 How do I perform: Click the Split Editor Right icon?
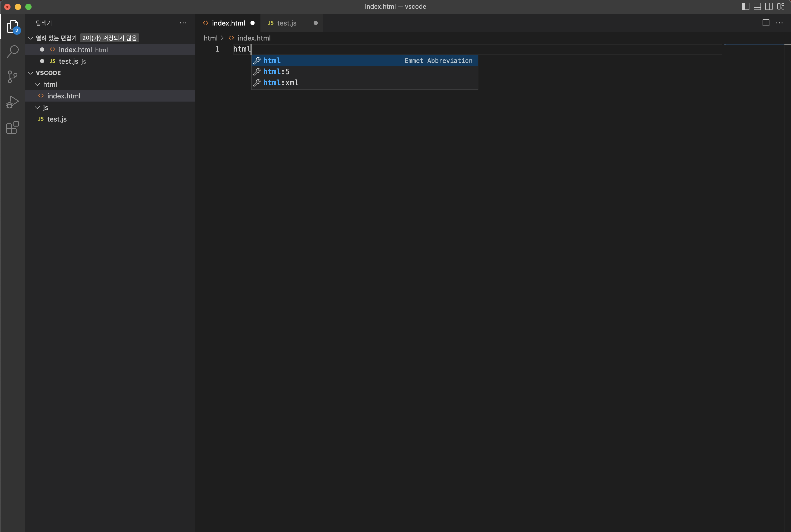tap(766, 23)
